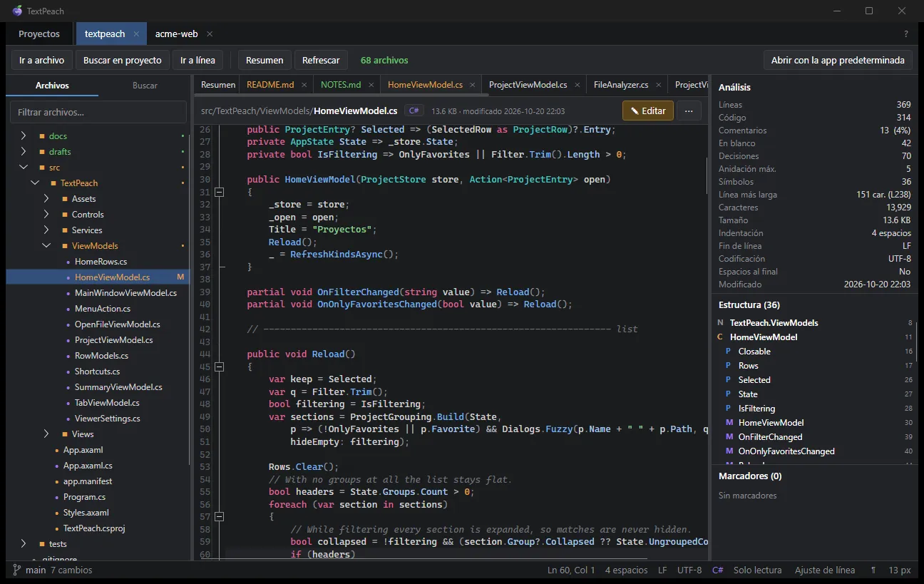The height and width of the screenshot is (584, 924).
Task: Switch to the ProjectViewModel.cs tab
Action: point(528,85)
